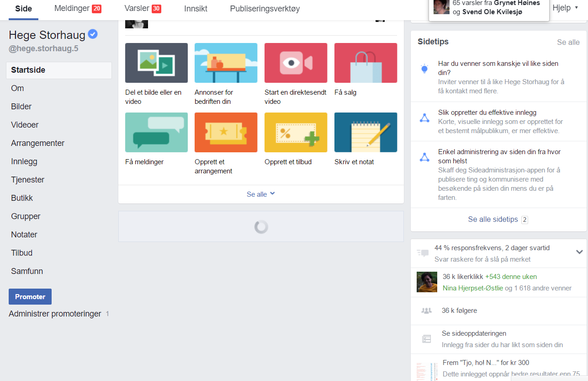Open the Publiseringsverktøy tab
This screenshot has height=381, width=588.
(x=265, y=9)
